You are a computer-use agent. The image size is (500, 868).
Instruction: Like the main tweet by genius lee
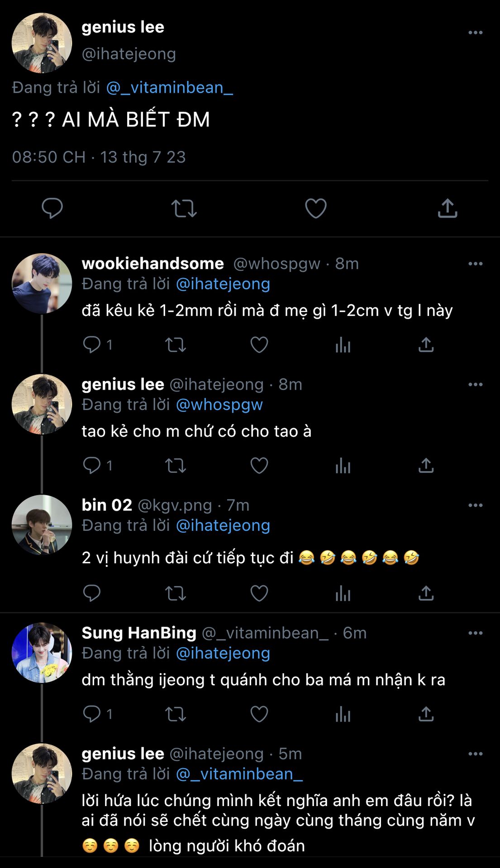pos(315,208)
